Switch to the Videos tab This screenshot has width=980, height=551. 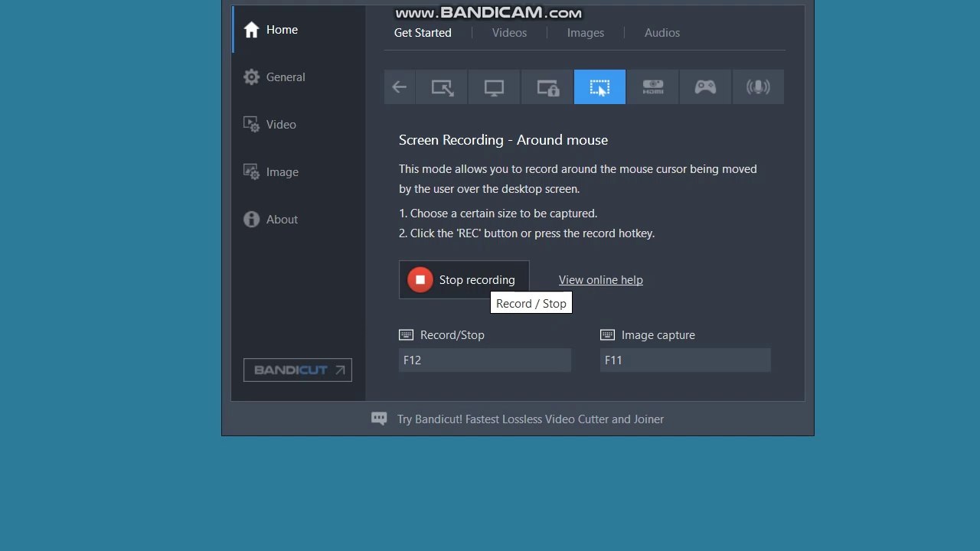pos(509,33)
